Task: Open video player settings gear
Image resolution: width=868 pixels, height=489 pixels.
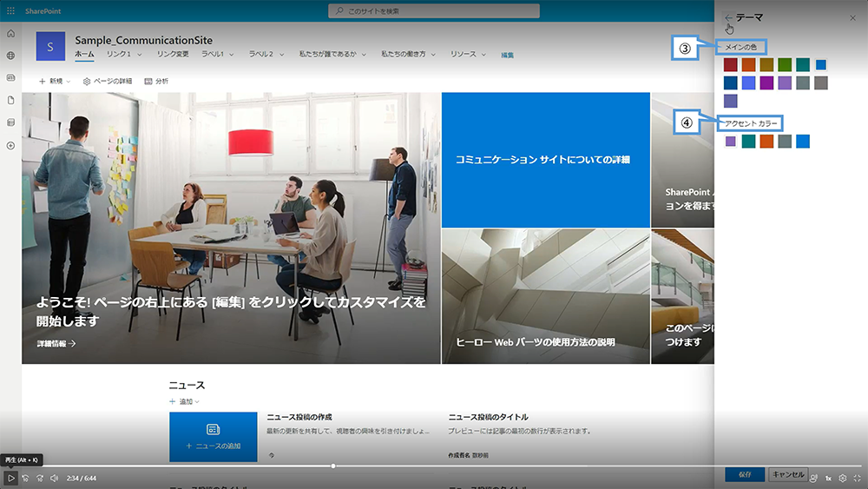Action: [843, 478]
